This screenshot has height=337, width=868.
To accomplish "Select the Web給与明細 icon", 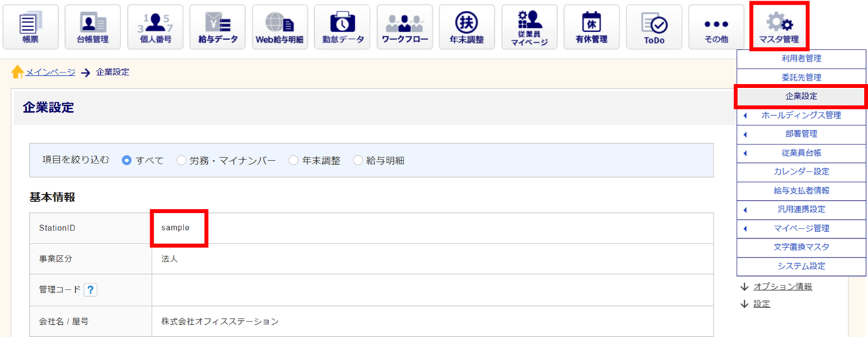I will (280, 27).
